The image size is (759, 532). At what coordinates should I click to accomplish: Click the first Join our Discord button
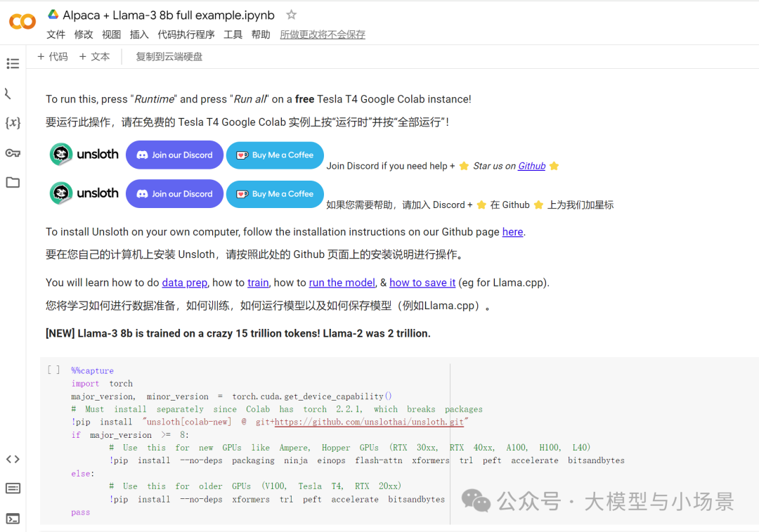[175, 155]
